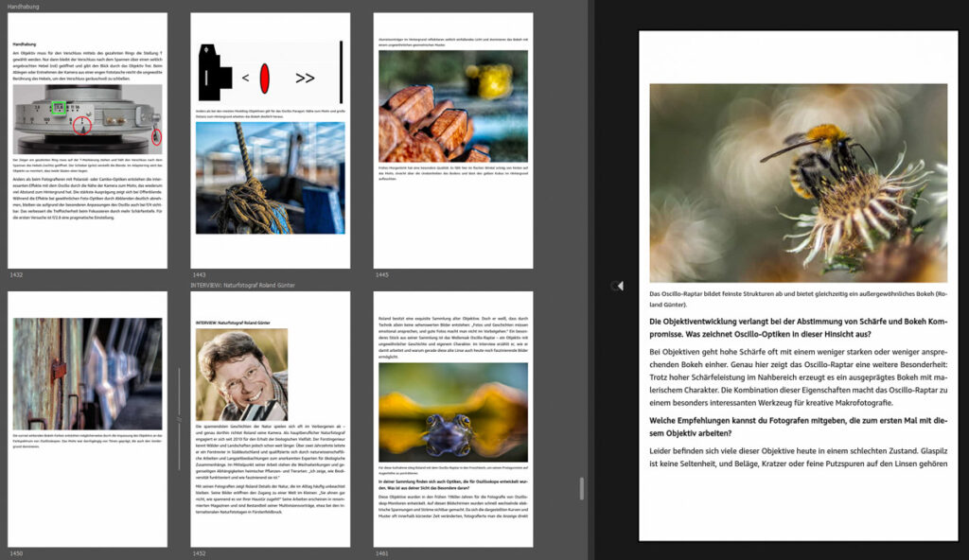
Task: Click the bumblebee photo in the preview page
Action: click(798, 183)
